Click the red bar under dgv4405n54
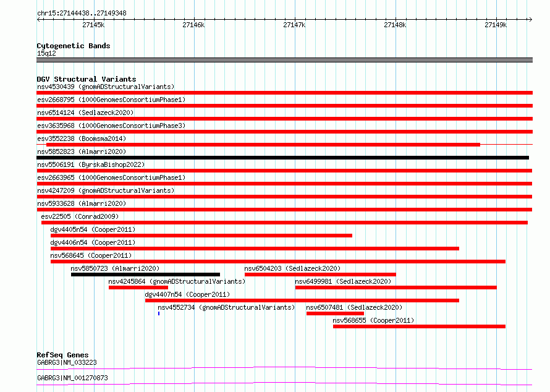Image resolution: width=550 pixels, height=392 pixels. tap(201, 236)
